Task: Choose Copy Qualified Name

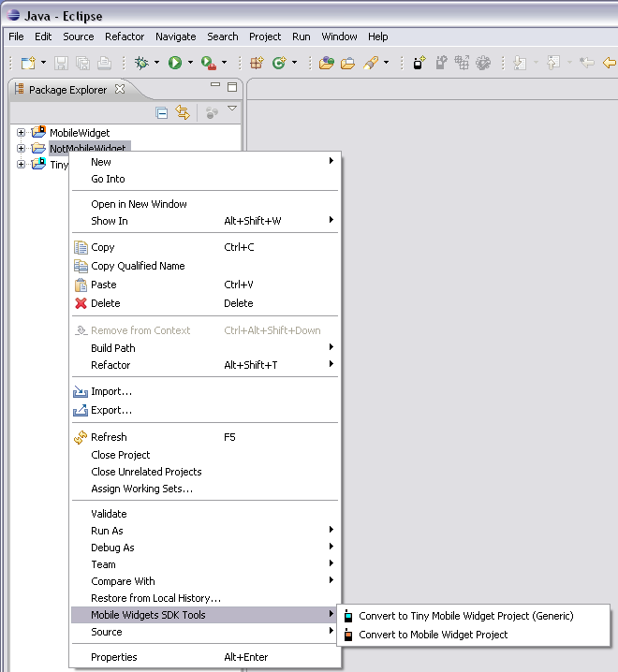Action: click(205, 266)
